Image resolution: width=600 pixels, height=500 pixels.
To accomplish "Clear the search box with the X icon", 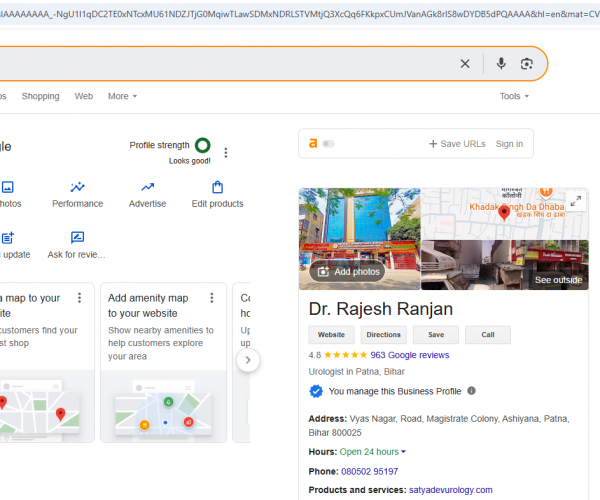I will pyautogui.click(x=465, y=64).
